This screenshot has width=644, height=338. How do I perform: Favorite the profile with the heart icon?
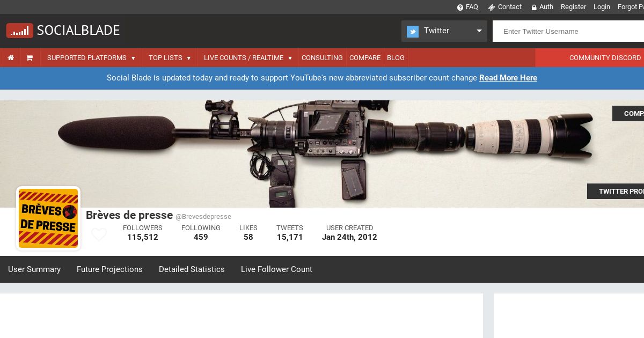(99, 235)
